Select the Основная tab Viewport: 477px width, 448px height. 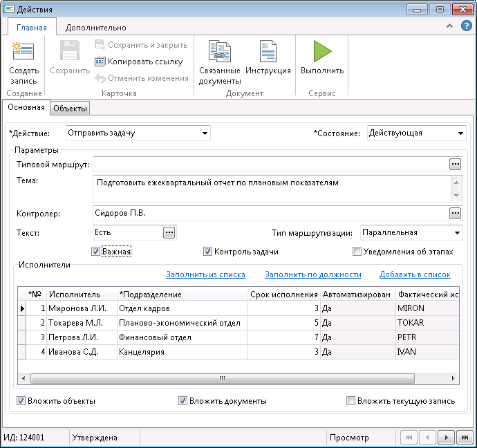point(26,107)
